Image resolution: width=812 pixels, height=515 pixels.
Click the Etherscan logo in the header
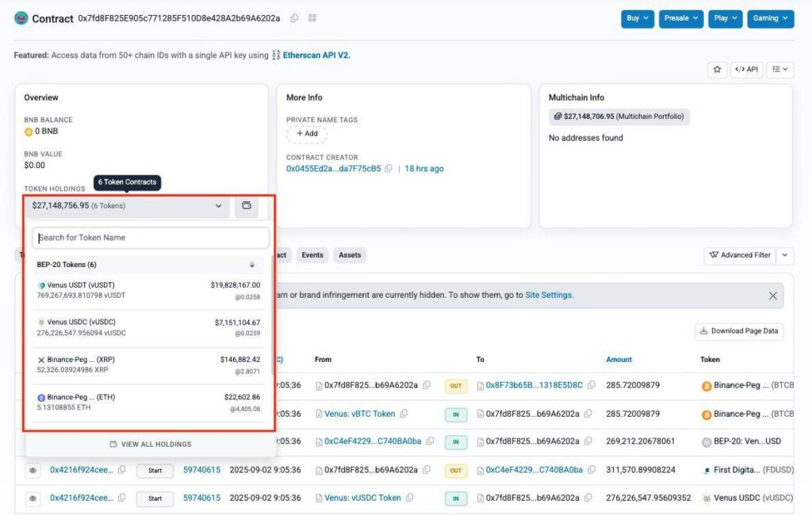20,17
